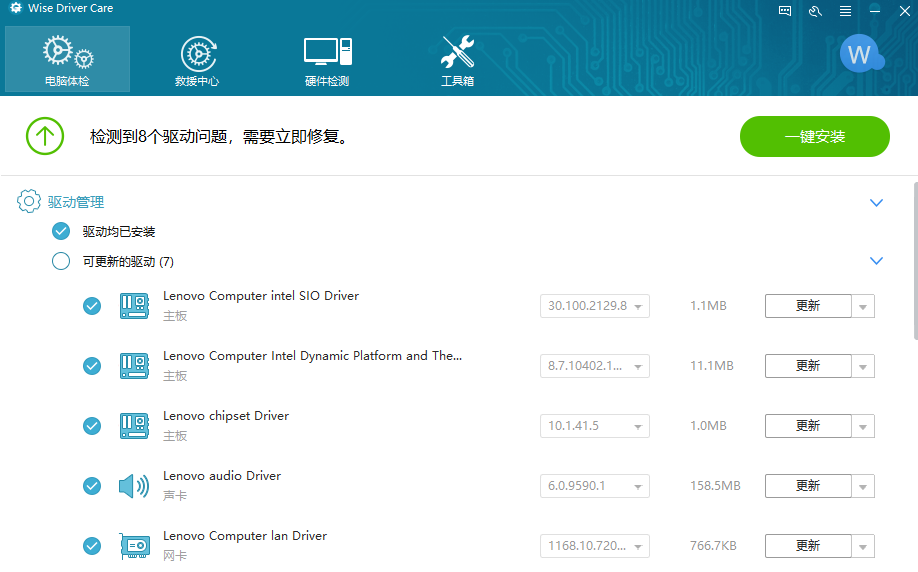Viewport: 918px width, 572px height.
Task: Click the W user avatar icon
Action: [x=859, y=54]
